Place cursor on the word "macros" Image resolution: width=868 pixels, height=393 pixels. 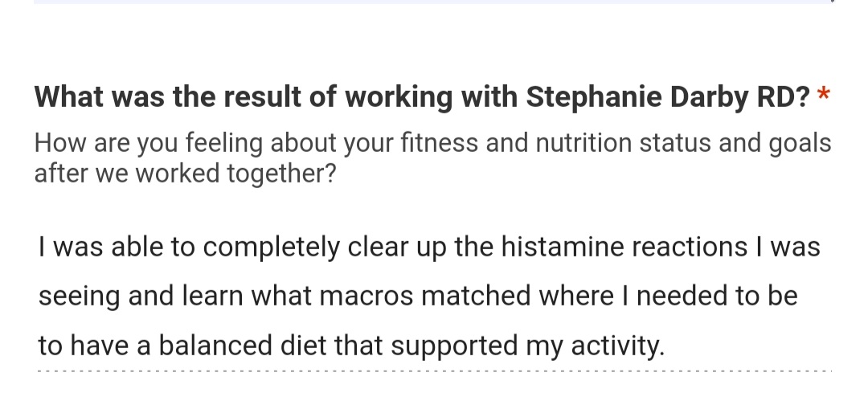point(366,296)
